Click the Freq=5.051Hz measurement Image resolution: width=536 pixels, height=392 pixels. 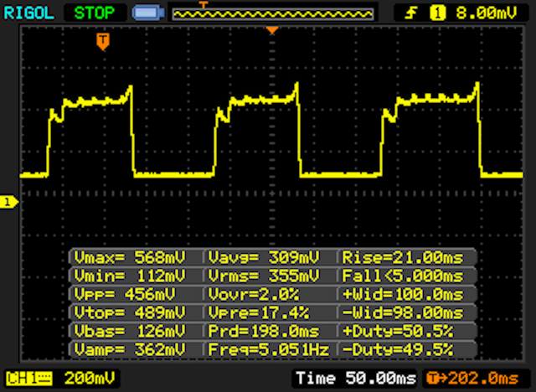click(268, 349)
